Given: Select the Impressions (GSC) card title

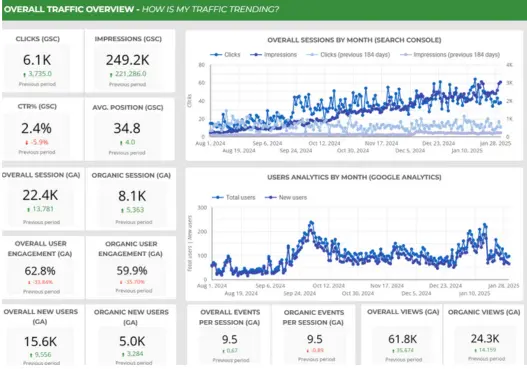Looking at the screenshot, I should click(128, 39).
